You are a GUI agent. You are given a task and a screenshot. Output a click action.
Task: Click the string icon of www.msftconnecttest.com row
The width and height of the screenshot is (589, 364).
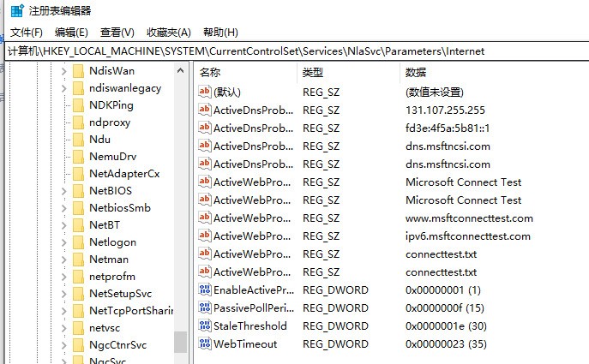[x=205, y=218]
